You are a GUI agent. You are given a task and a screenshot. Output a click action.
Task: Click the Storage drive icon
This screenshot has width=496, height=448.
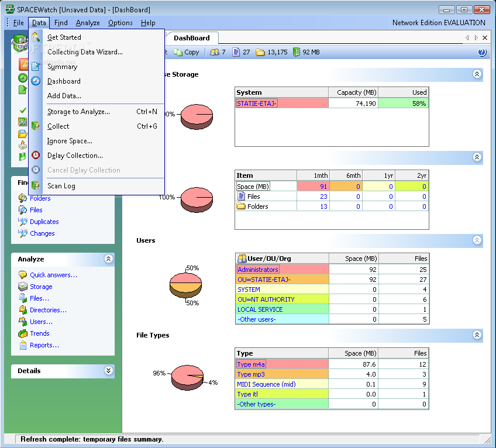pos(22,287)
